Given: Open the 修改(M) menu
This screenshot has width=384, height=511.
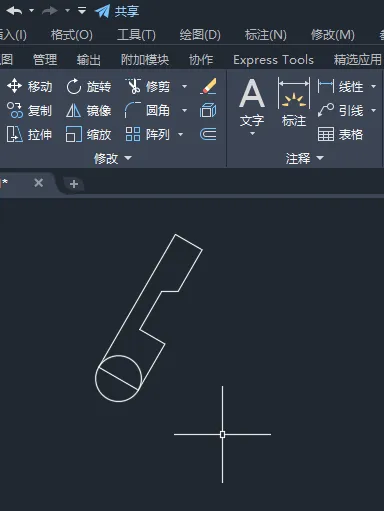Looking at the screenshot, I should (x=333, y=35).
